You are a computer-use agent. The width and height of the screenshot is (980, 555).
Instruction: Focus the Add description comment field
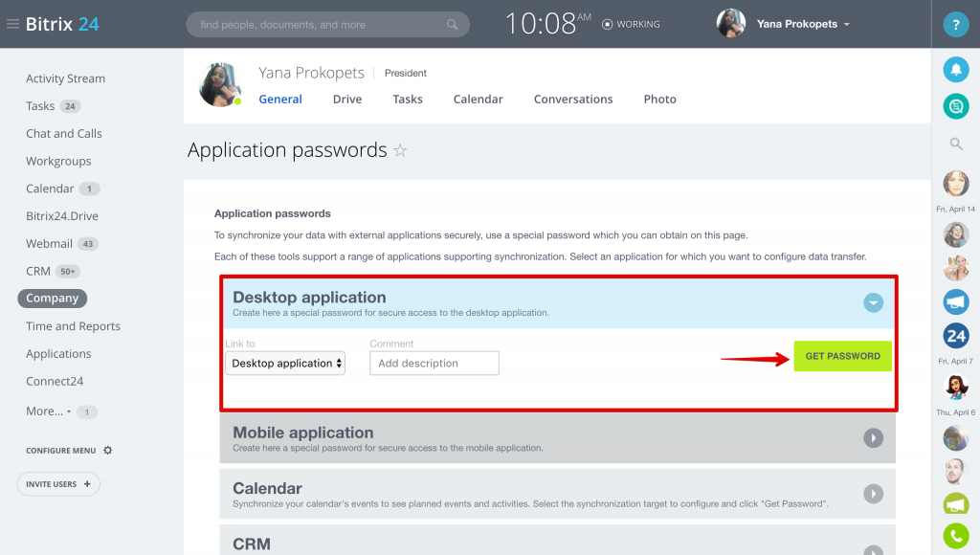tap(434, 363)
